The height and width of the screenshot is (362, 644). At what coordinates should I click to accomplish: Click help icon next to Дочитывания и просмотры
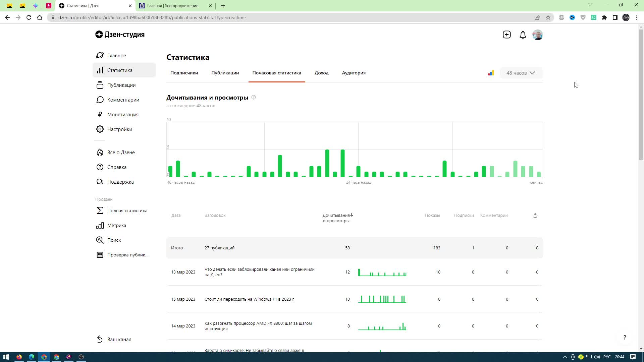254,98
